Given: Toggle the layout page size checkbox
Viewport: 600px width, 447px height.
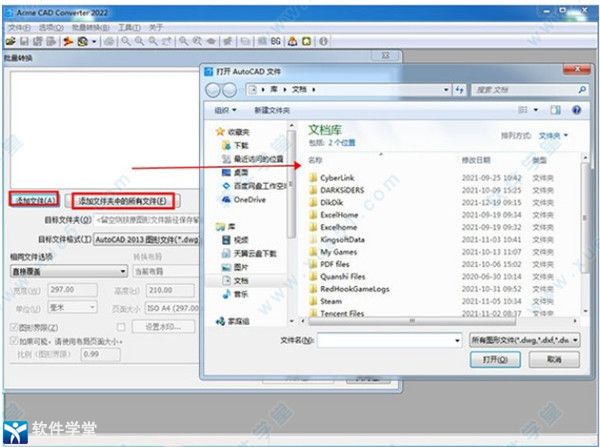Looking at the screenshot, I should (x=14, y=341).
